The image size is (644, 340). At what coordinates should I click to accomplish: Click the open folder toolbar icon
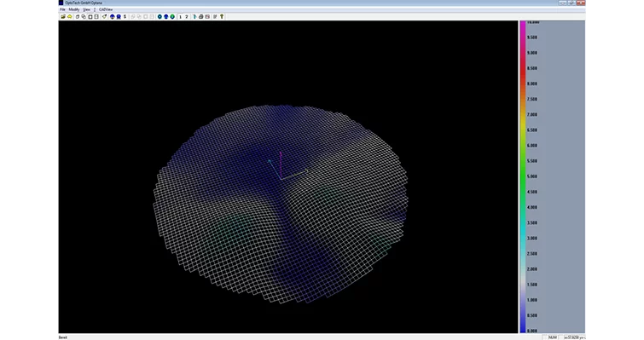[63, 17]
